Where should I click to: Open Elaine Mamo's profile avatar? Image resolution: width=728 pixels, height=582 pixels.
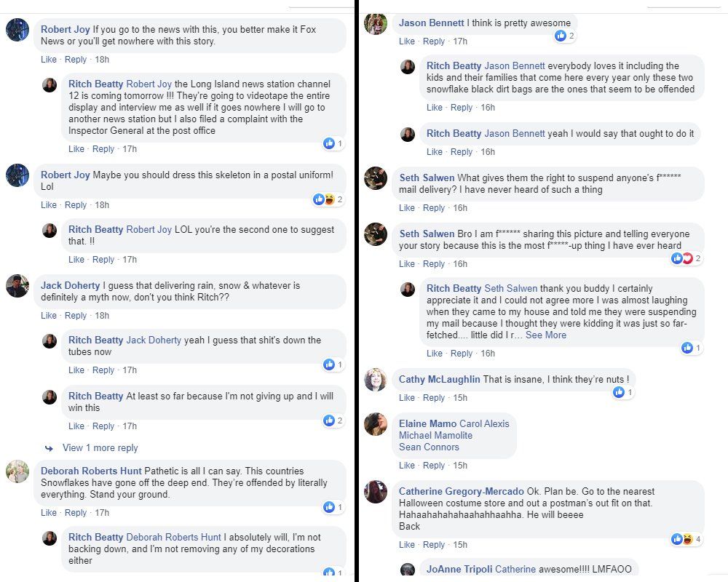[376, 423]
